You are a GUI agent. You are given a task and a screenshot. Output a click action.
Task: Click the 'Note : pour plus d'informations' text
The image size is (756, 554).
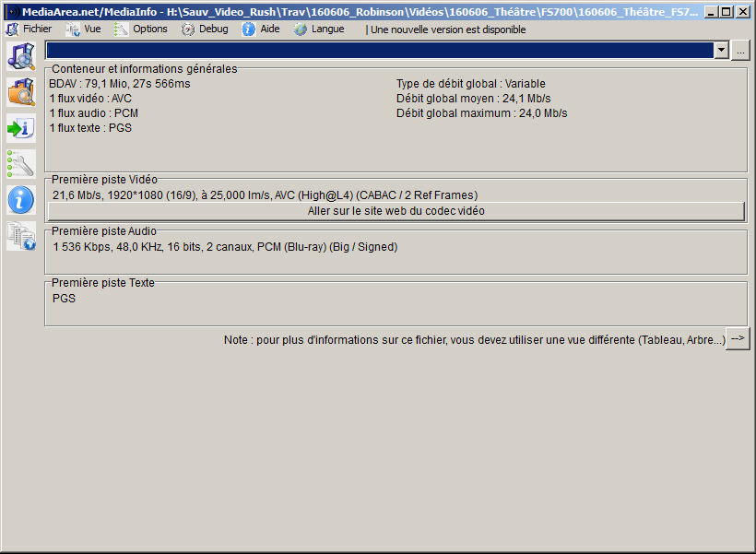[x=475, y=340]
